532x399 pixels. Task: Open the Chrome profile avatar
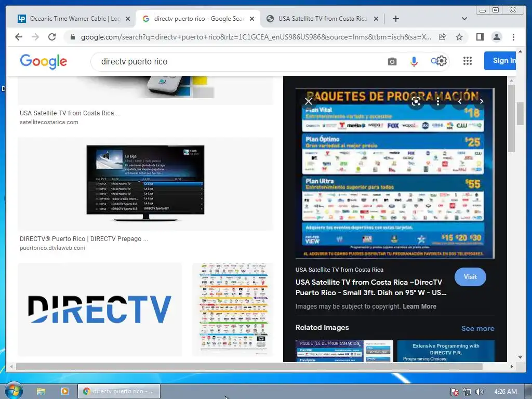tap(496, 37)
